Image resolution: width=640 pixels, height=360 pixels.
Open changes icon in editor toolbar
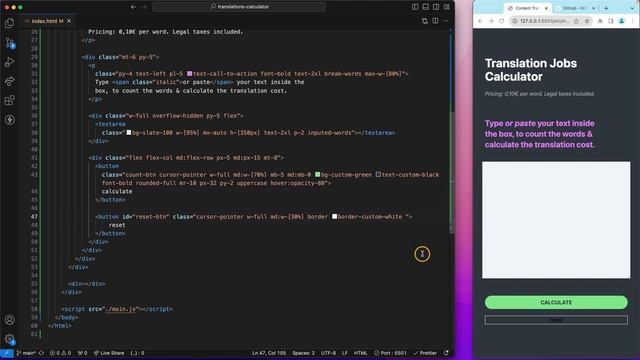pos(425,21)
